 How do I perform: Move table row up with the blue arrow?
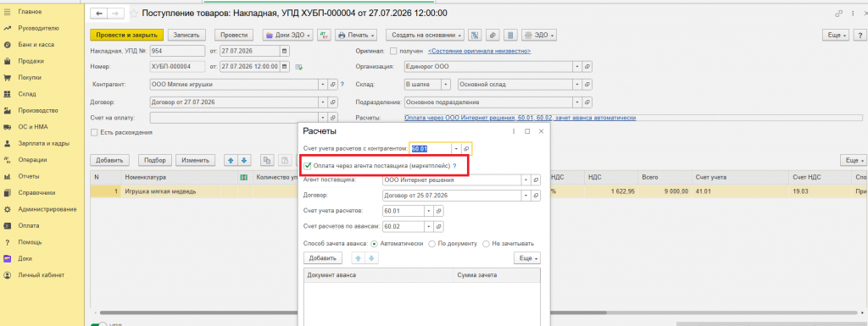coord(231,160)
